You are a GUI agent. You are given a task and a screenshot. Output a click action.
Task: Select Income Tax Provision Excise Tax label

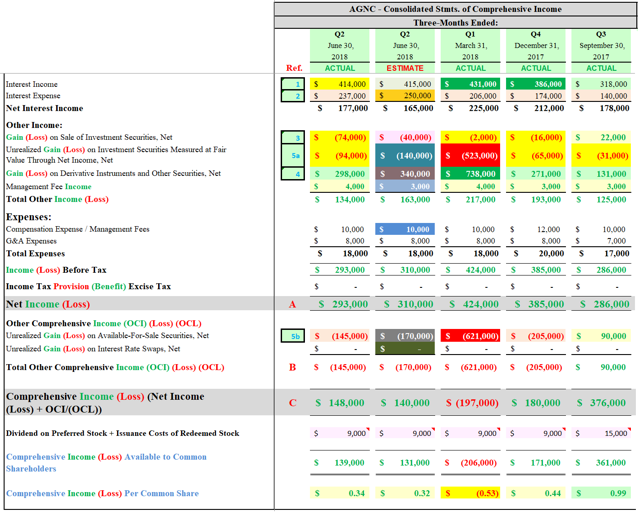click(88, 287)
